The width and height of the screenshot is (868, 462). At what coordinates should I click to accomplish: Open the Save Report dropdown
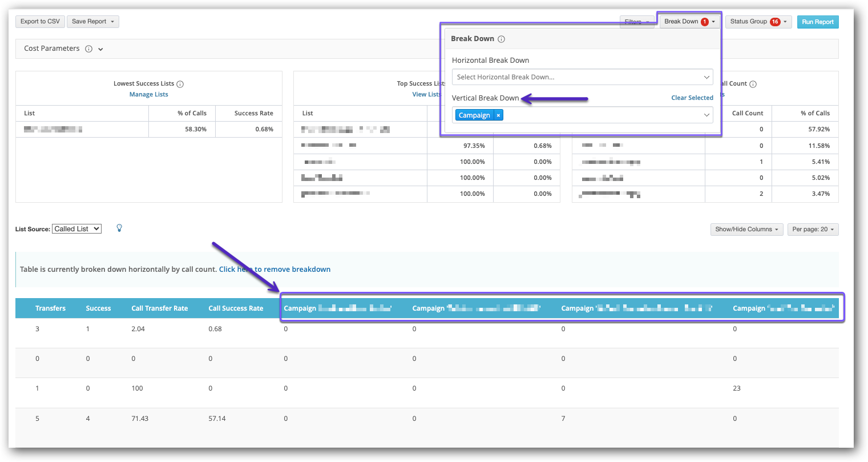[x=92, y=21]
